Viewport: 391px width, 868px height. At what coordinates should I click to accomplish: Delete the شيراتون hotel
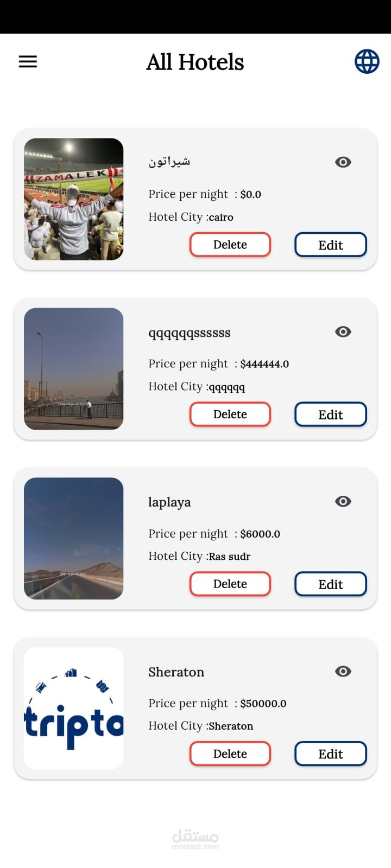pyautogui.click(x=230, y=245)
